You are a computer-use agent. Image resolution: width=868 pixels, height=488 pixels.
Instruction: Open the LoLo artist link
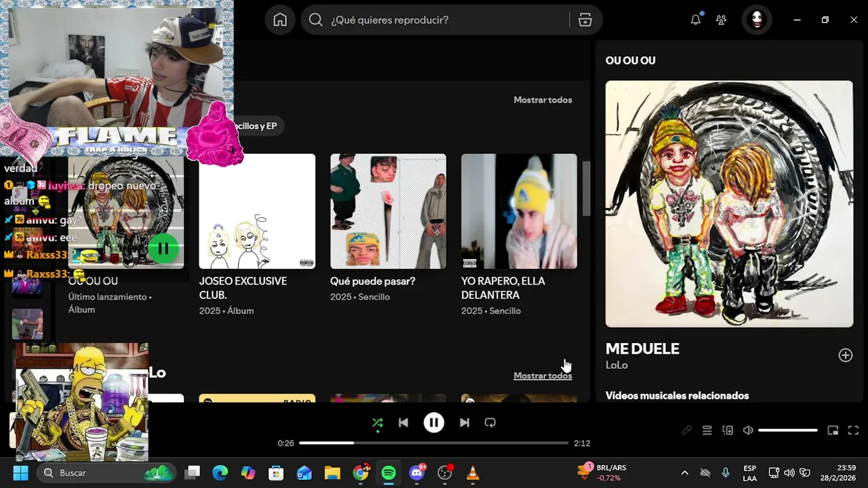click(x=616, y=365)
